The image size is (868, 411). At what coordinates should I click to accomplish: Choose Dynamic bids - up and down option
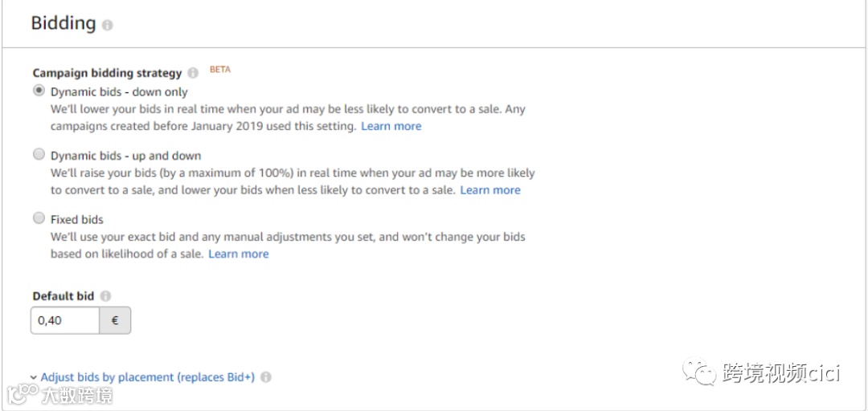(39, 155)
